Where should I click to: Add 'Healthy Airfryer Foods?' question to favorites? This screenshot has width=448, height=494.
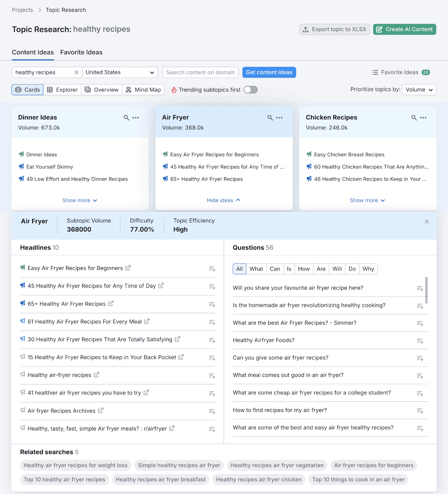click(420, 341)
